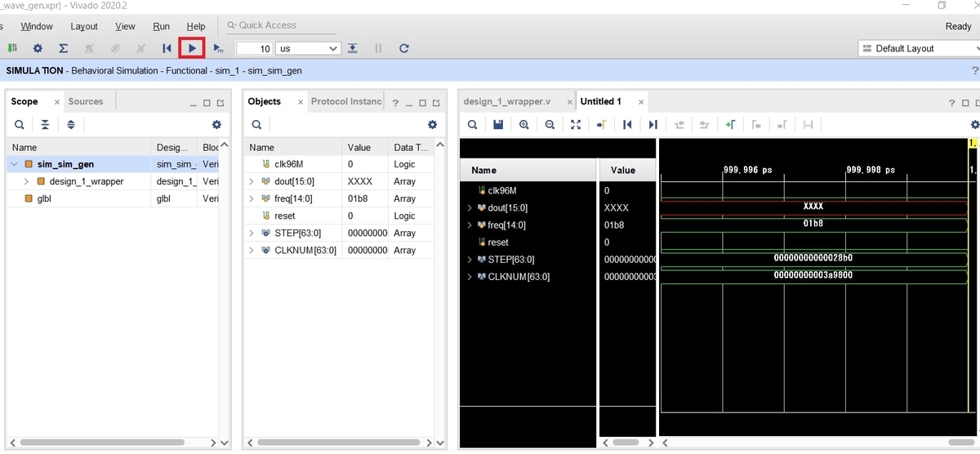The image size is (980, 454).
Task: Click the Run for specified time icon
Action: tap(218, 48)
